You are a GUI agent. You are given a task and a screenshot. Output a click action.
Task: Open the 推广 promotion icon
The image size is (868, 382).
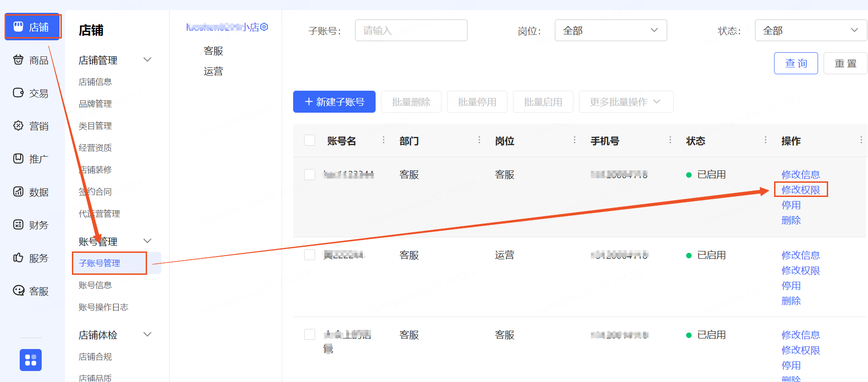pyautogui.click(x=18, y=158)
